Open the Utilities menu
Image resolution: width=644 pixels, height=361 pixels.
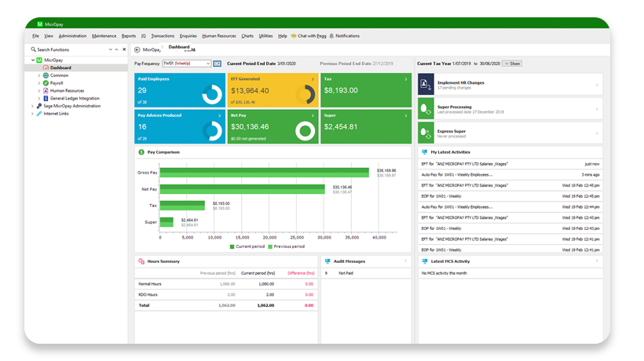265,36
